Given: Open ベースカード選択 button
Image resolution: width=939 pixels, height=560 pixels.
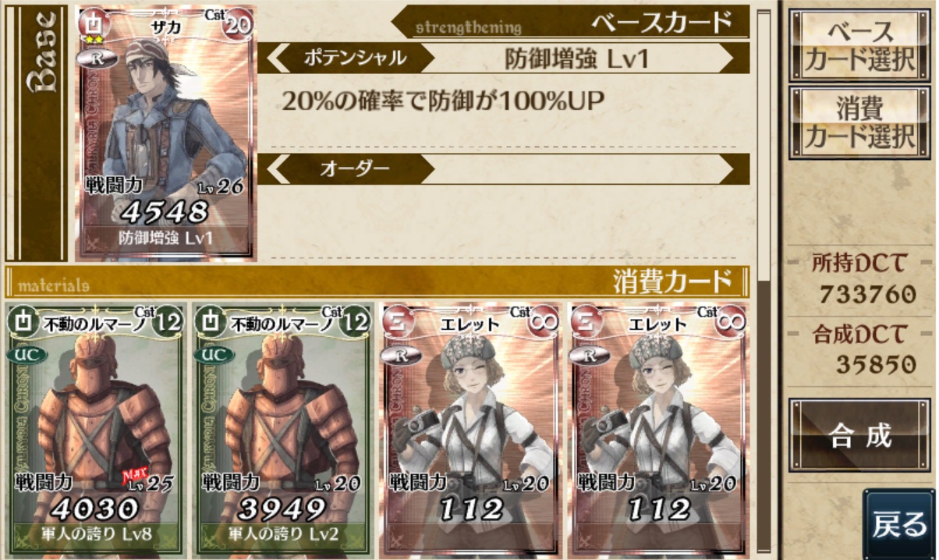Looking at the screenshot, I should click(860, 46).
